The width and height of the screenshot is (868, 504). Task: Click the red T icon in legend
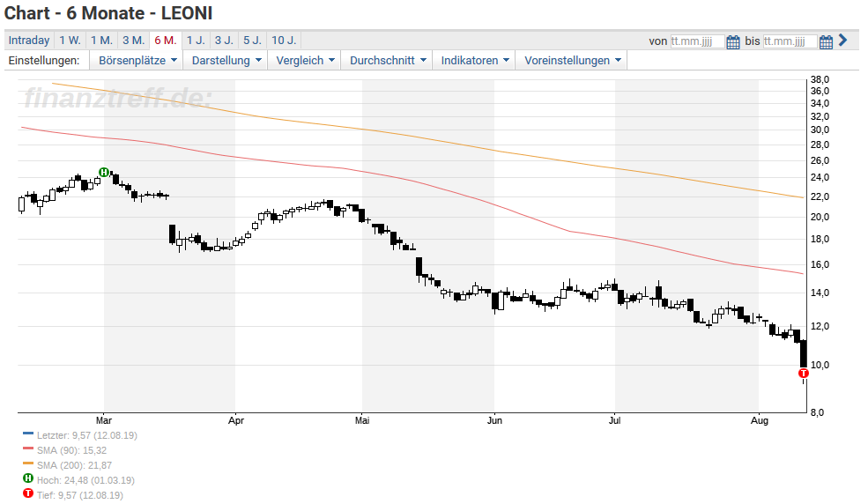click(28, 493)
